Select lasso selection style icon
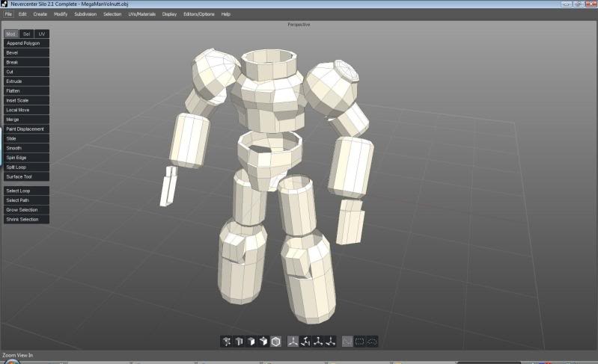Screen dimensions: 598x364 point(372,342)
